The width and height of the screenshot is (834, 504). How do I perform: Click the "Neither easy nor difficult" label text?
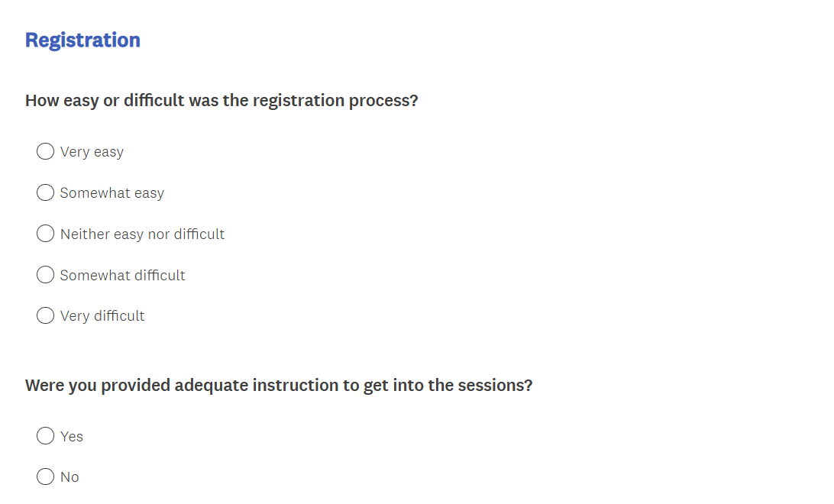[143, 234]
